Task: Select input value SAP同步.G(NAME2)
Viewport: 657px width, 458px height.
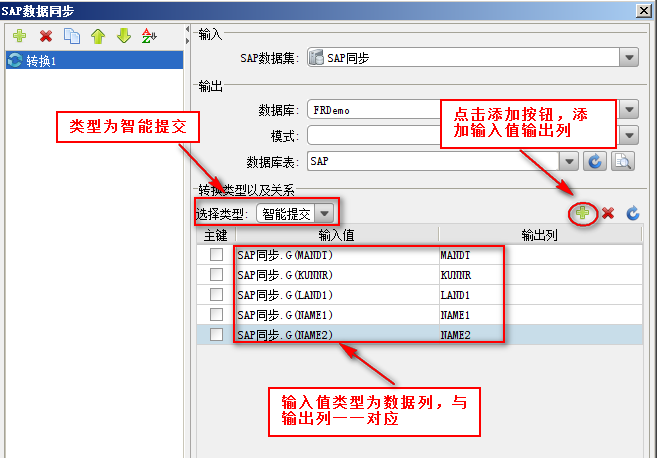Action: (x=337, y=335)
